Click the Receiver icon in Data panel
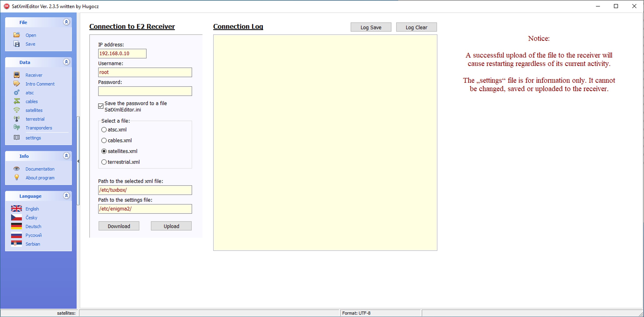This screenshot has height=317, width=644. coord(16,75)
